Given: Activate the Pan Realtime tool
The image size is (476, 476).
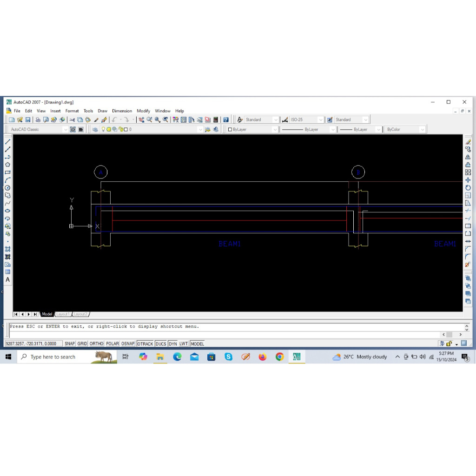Looking at the screenshot, I should [x=141, y=119].
